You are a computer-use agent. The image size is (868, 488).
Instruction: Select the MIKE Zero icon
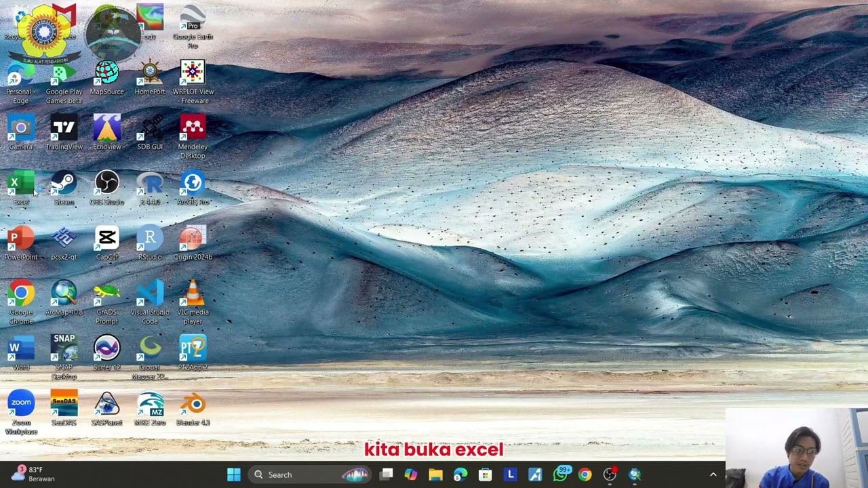(150, 409)
